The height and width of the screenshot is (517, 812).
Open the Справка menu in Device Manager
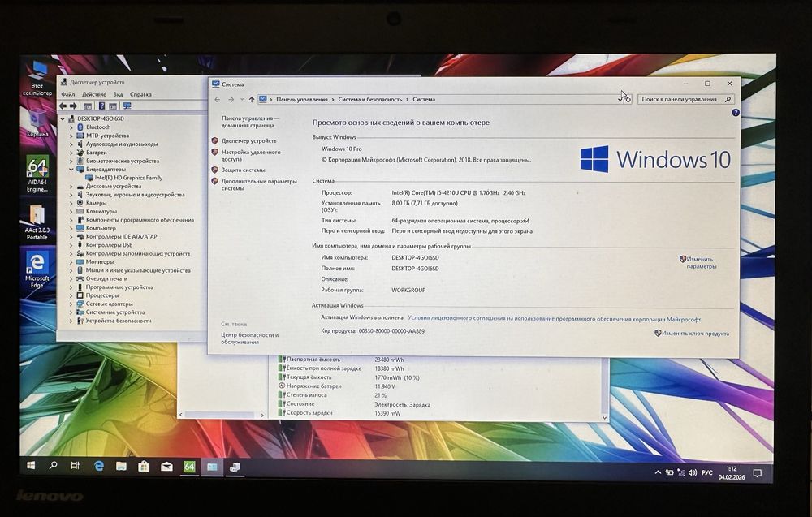tap(140, 94)
